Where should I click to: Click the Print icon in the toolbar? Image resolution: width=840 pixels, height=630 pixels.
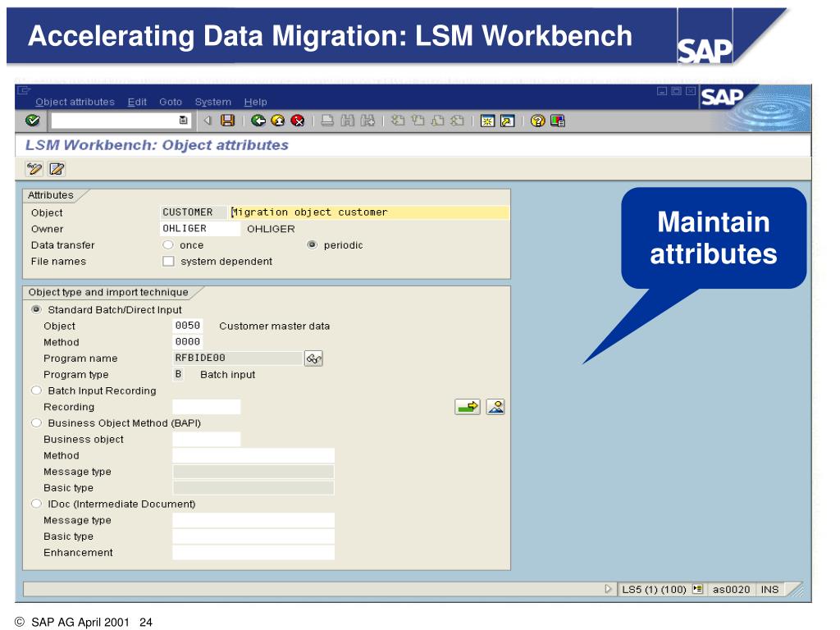pyautogui.click(x=327, y=121)
